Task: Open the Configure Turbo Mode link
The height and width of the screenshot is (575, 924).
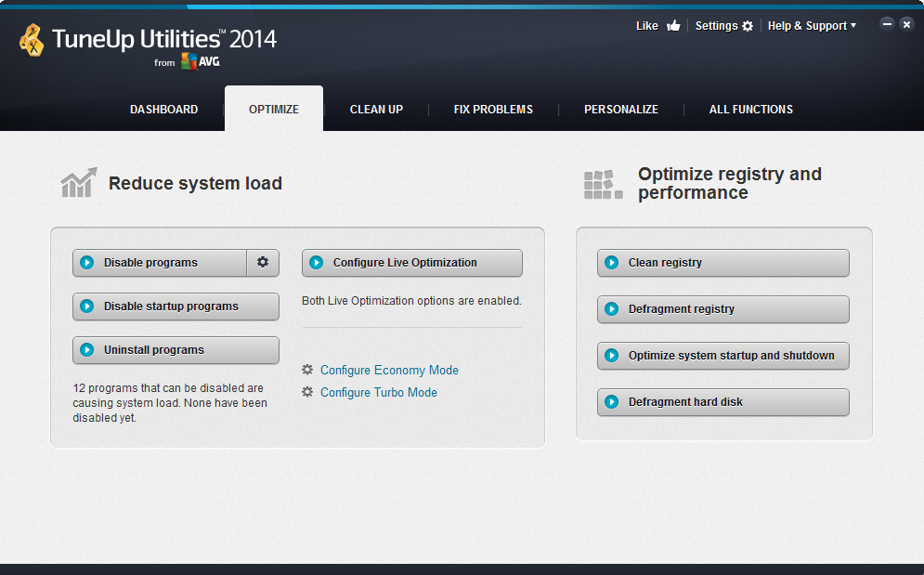Action: pos(379,392)
